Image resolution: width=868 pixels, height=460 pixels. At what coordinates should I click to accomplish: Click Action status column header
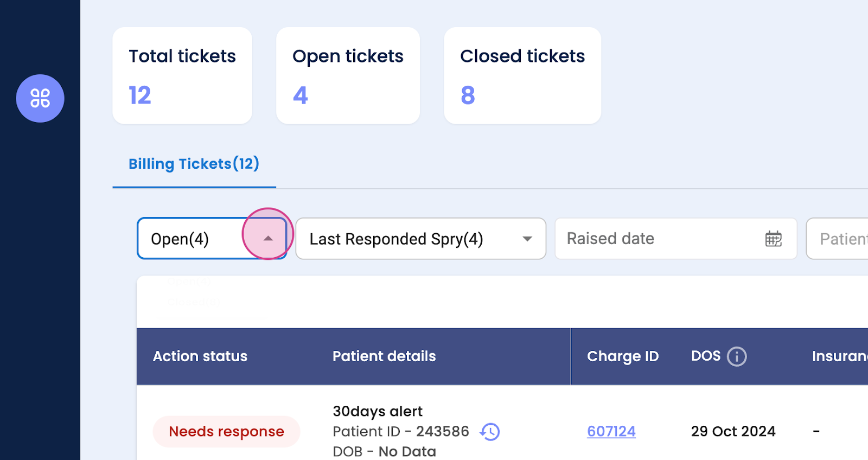[200, 356]
